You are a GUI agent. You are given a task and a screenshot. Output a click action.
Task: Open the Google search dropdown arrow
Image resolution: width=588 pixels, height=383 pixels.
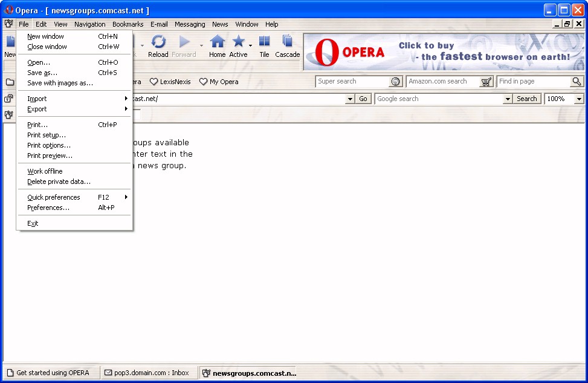tap(508, 99)
